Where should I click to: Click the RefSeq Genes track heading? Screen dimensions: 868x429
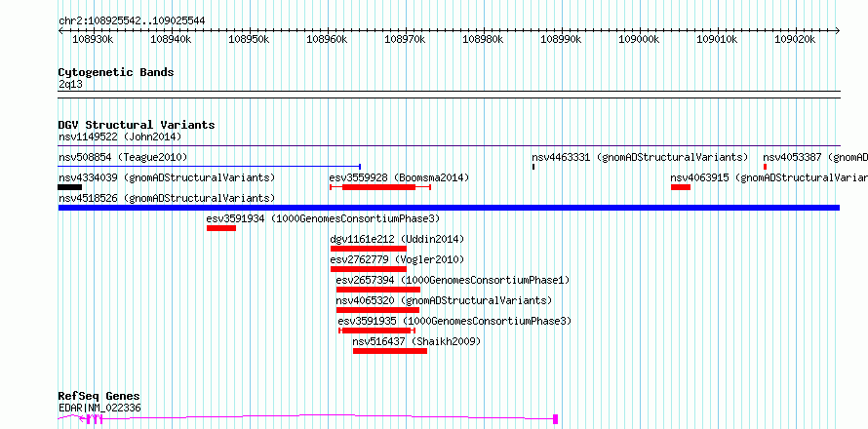click(x=99, y=397)
